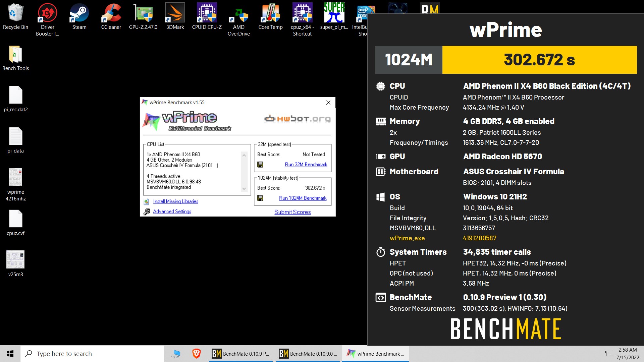
Task: Select the pi_rec.dat2 file icon
Action: pos(15,99)
